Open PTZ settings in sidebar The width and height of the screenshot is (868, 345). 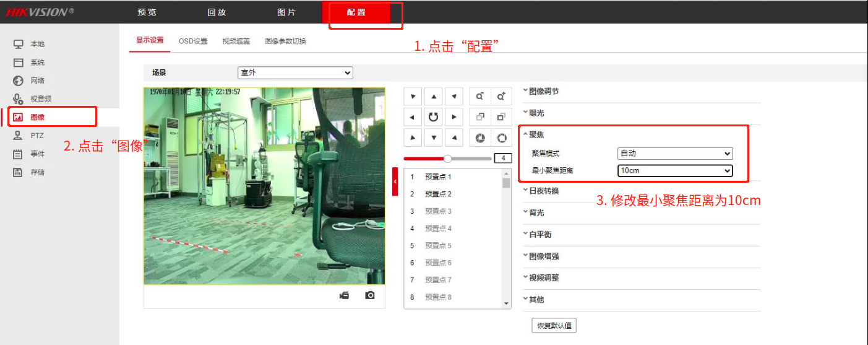(x=37, y=135)
